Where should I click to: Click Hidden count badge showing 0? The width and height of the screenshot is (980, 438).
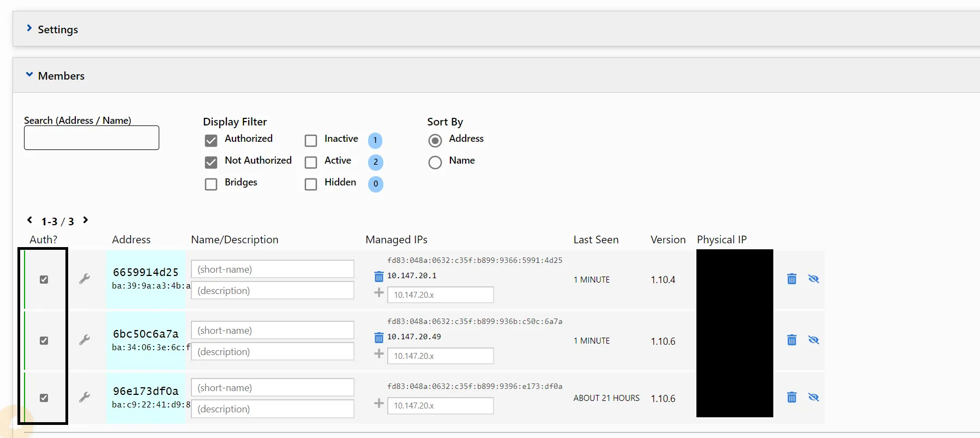point(375,184)
